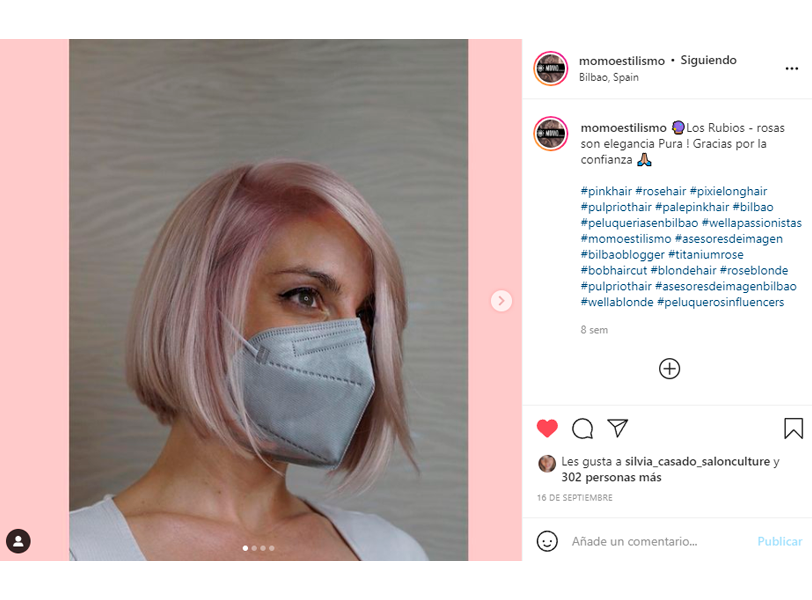Toggle Siguiendo follow status
Screen dimensions: 812x600
point(708,60)
